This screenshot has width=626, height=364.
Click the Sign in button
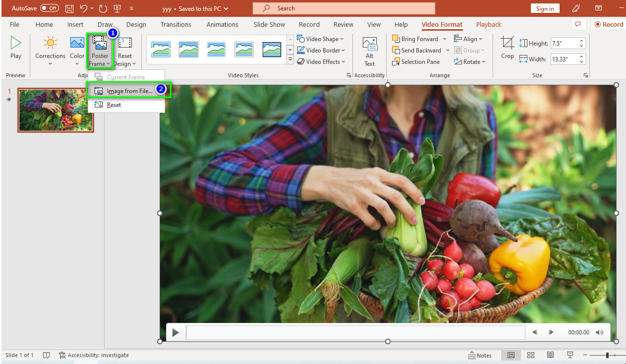(545, 8)
